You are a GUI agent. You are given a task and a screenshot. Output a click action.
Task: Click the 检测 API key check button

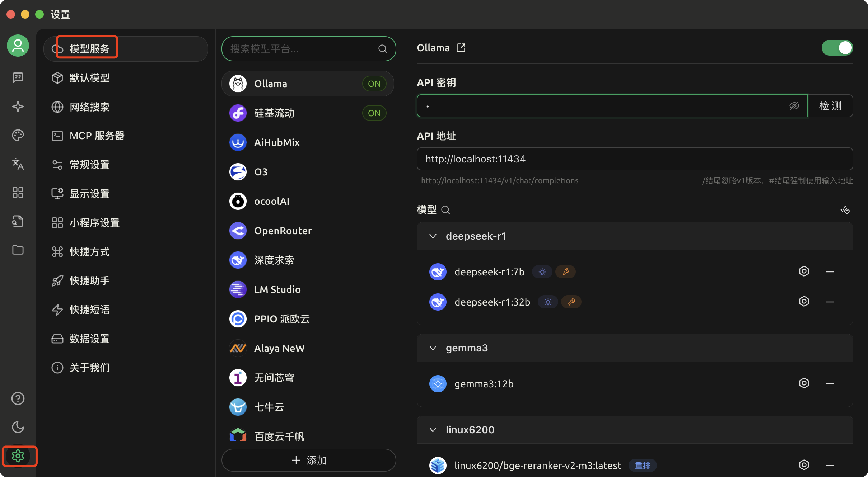tap(830, 106)
